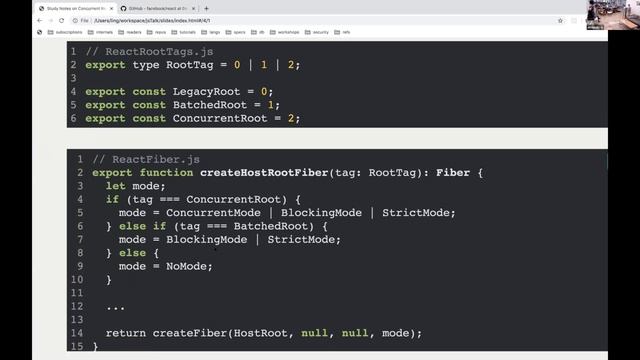This screenshot has height=360, width=640.
Task: Open the db bookmark folder
Action: pyautogui.click(x=258, y=32)
